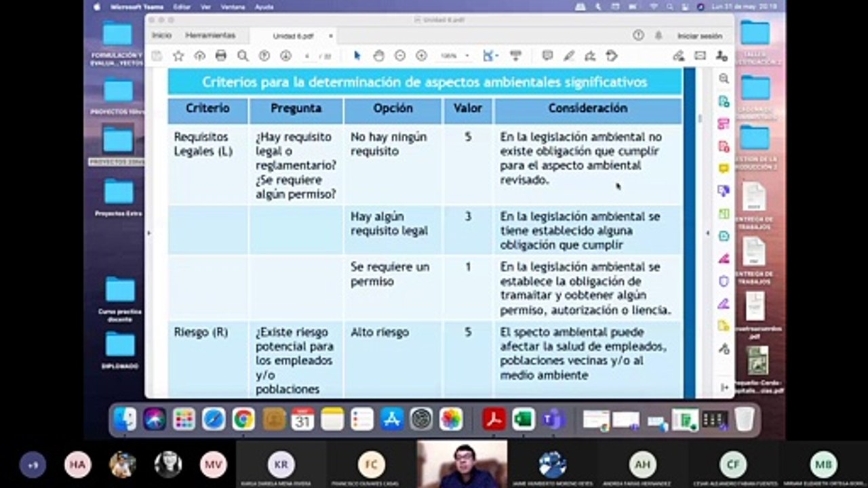Click the page number input field

[307, 56]
